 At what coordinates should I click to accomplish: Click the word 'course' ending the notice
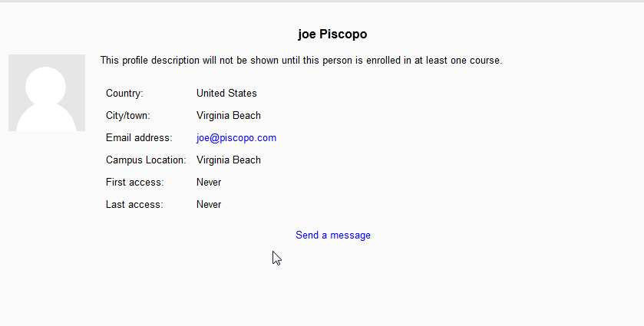pos(484,61)
